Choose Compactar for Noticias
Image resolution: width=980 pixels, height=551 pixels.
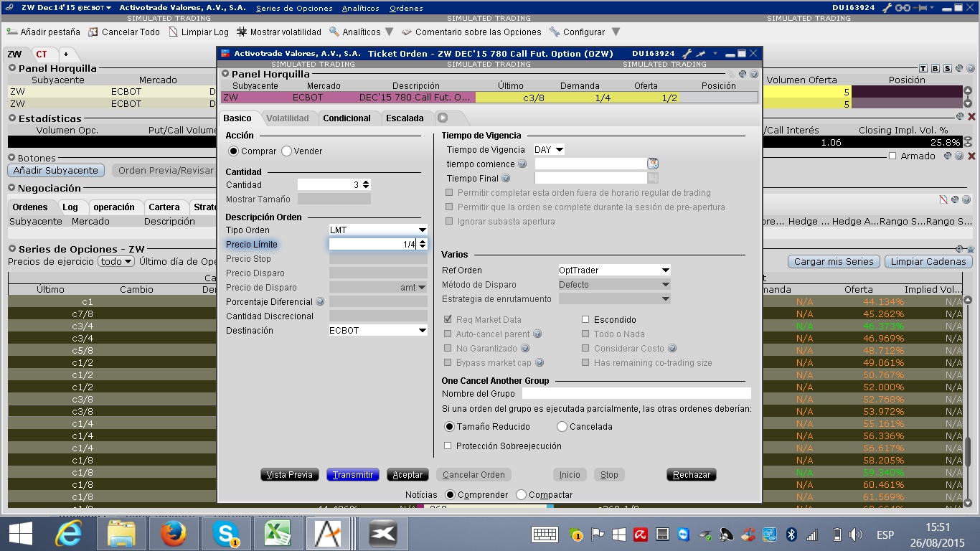click(x=522, y=495)
